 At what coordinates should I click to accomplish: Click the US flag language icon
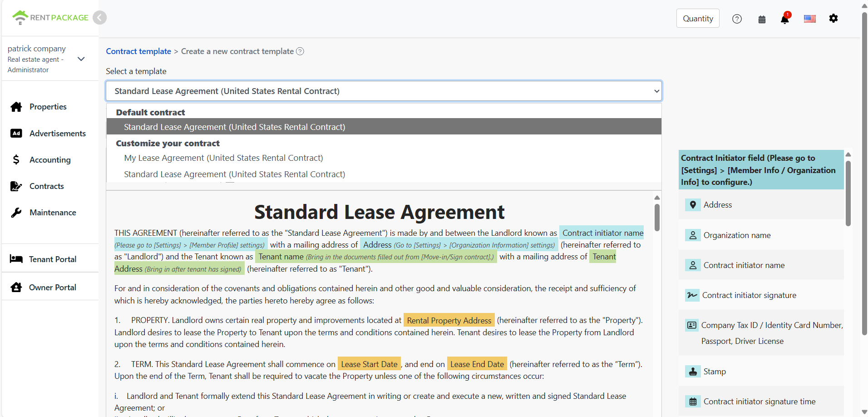[809, 19]
